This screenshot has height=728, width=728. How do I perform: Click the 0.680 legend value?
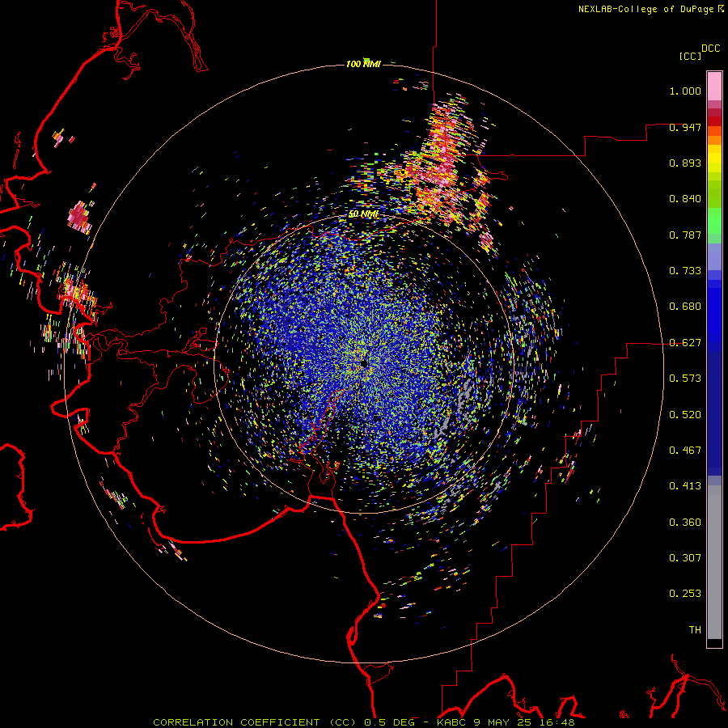coord(685,307)
